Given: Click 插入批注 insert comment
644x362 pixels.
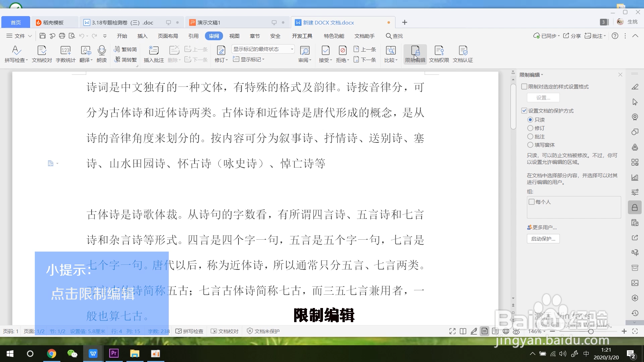Looking at the screenshot, I should click(x=154, y=54).
